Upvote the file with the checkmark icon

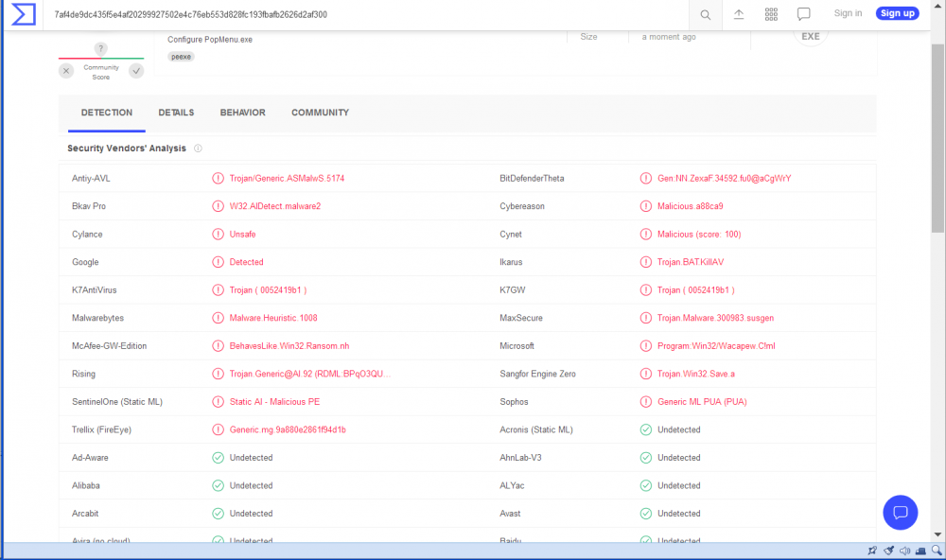point(136,70)
